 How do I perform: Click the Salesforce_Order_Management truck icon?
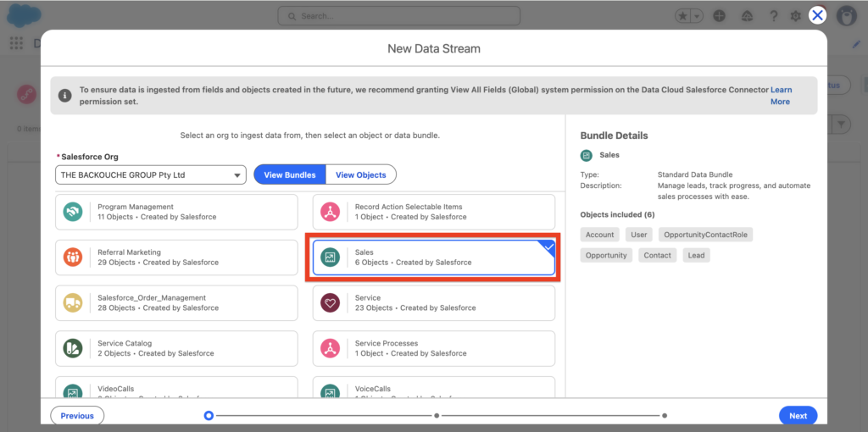click(74, 303)
